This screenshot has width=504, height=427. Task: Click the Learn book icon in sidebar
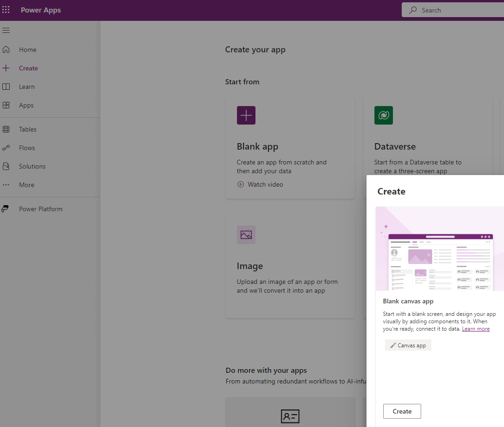[6, 87]
